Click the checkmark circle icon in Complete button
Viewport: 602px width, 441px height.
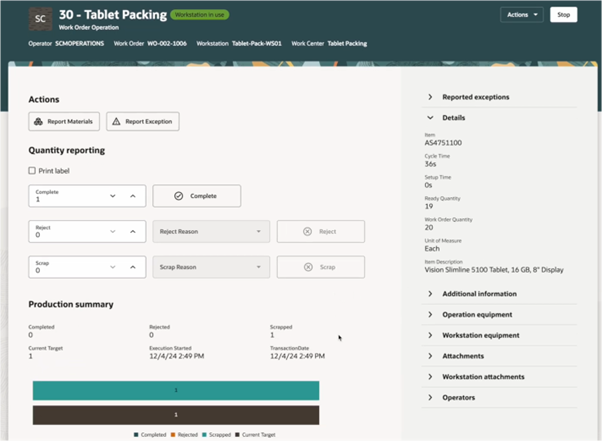(179, 196)
